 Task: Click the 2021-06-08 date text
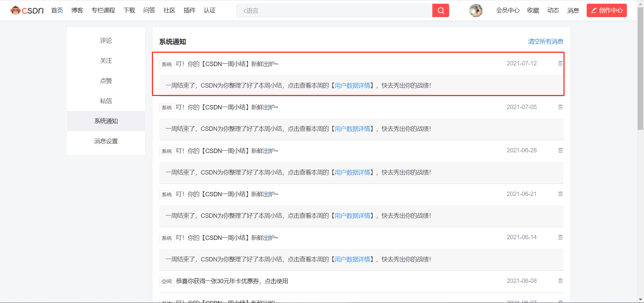tap(522, 281)
